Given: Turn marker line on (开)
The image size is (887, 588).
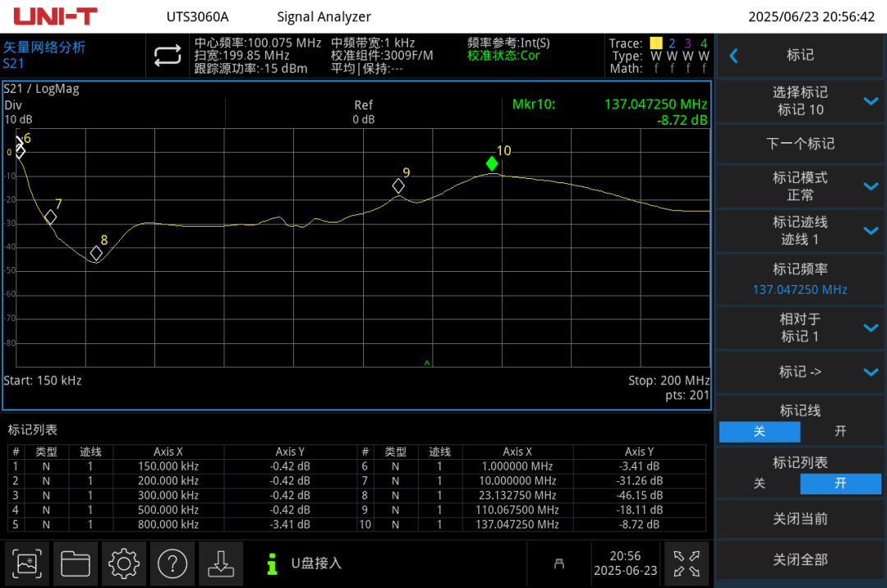Looking at the screenshot, I should click(840, 431).
